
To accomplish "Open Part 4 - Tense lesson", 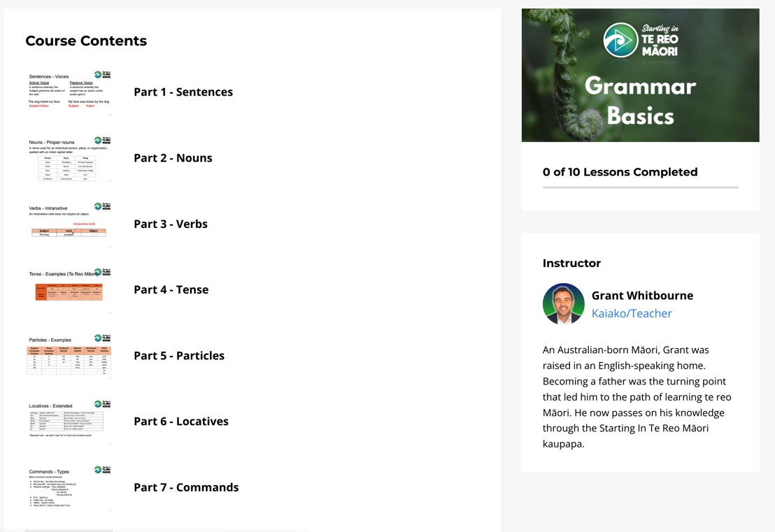I will 171,289.
